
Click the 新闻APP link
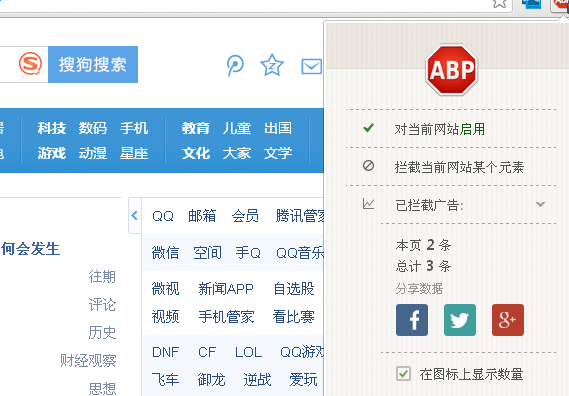[226, 289]
